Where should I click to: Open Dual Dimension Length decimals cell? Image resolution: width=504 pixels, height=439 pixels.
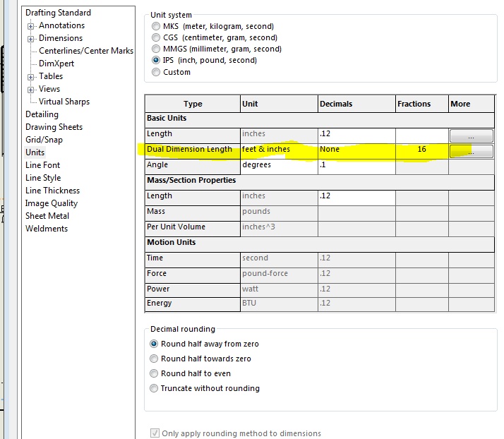click(356, 151)
